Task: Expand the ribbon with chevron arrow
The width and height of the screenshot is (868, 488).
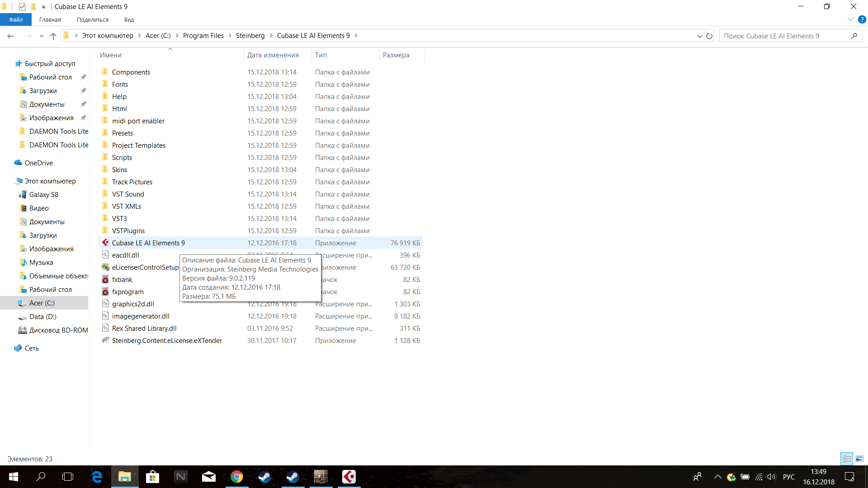Action: (x=850, y=19)
